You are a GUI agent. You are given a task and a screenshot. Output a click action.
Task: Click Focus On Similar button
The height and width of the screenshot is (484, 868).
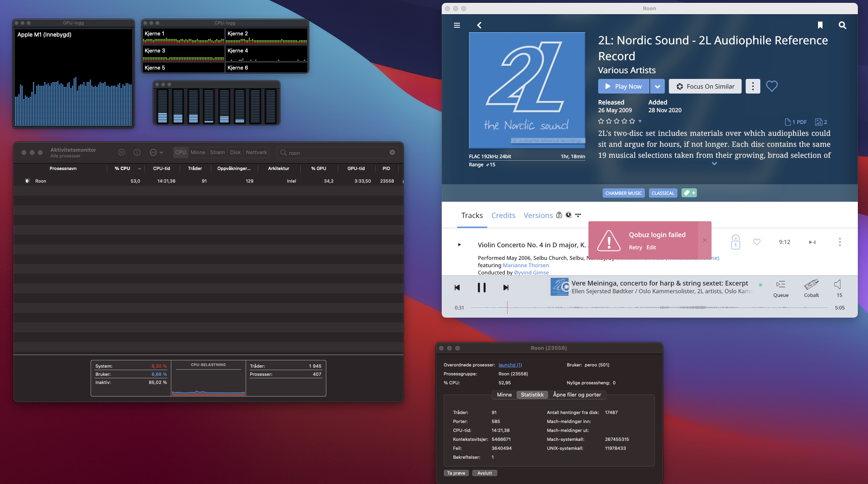point(705,86)
